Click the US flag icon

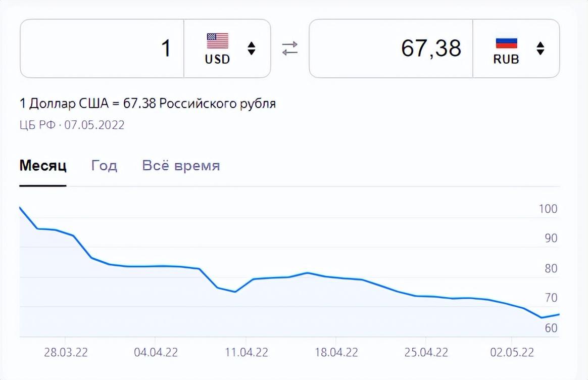pos(217,40)
